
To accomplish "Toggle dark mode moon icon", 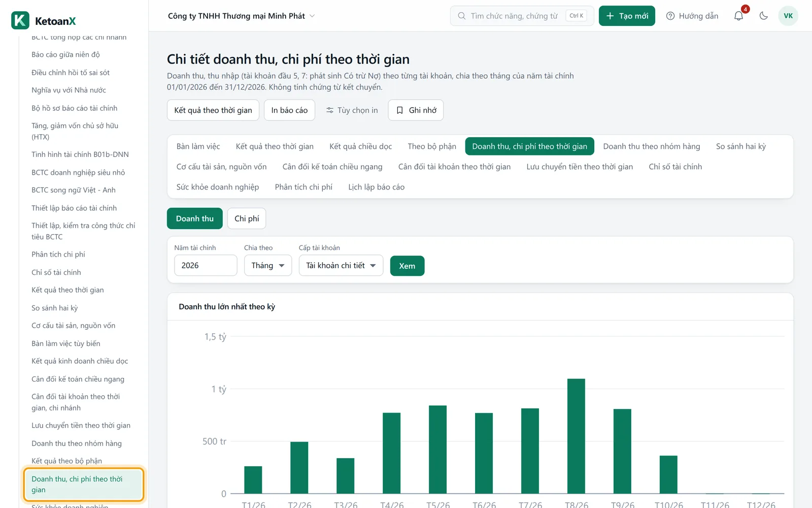I will click(764, 16).
